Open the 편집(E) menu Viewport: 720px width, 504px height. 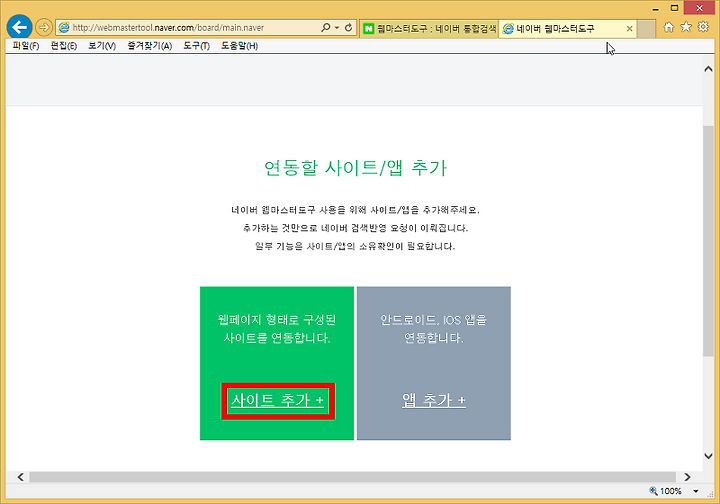click(x=63, y=46)
